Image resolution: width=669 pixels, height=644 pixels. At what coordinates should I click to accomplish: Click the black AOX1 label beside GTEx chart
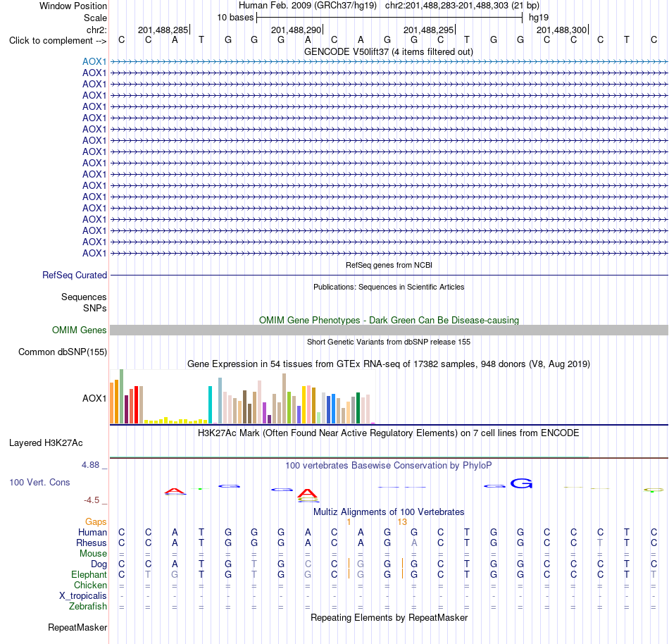[x=94, y=399]
